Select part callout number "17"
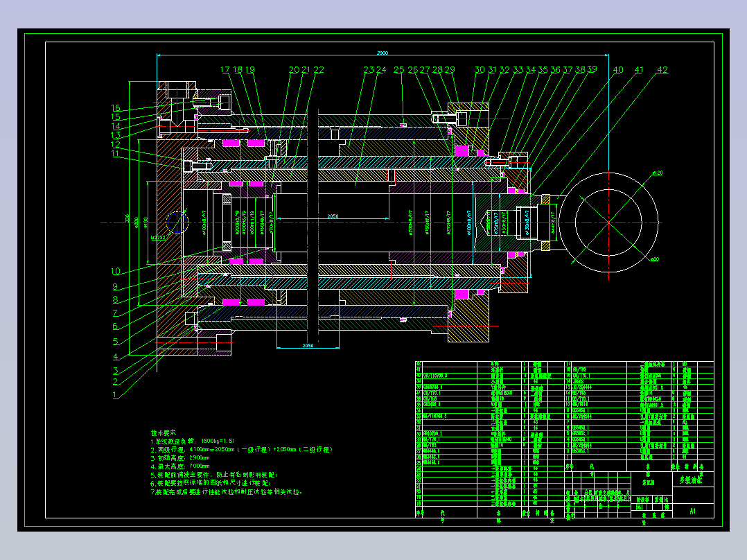The image size is (747, 560). click(225, 69)
